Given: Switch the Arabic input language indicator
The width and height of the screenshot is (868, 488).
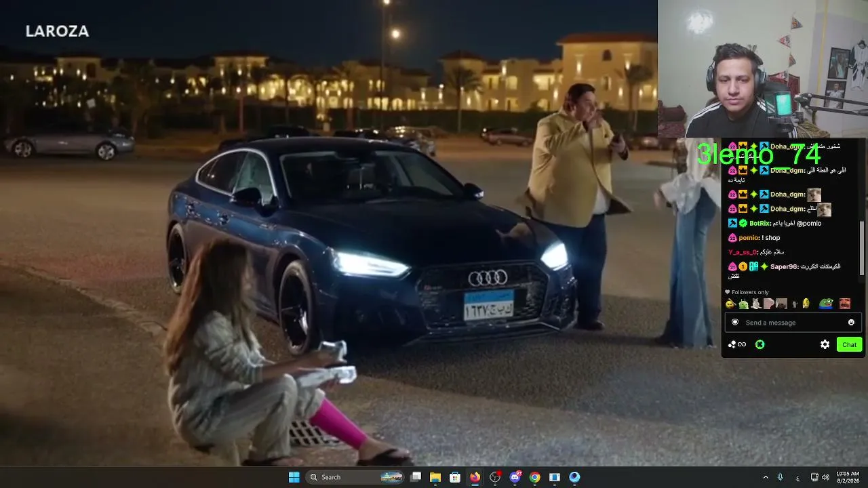Looking at the screenshot, I should coord(797,477).
